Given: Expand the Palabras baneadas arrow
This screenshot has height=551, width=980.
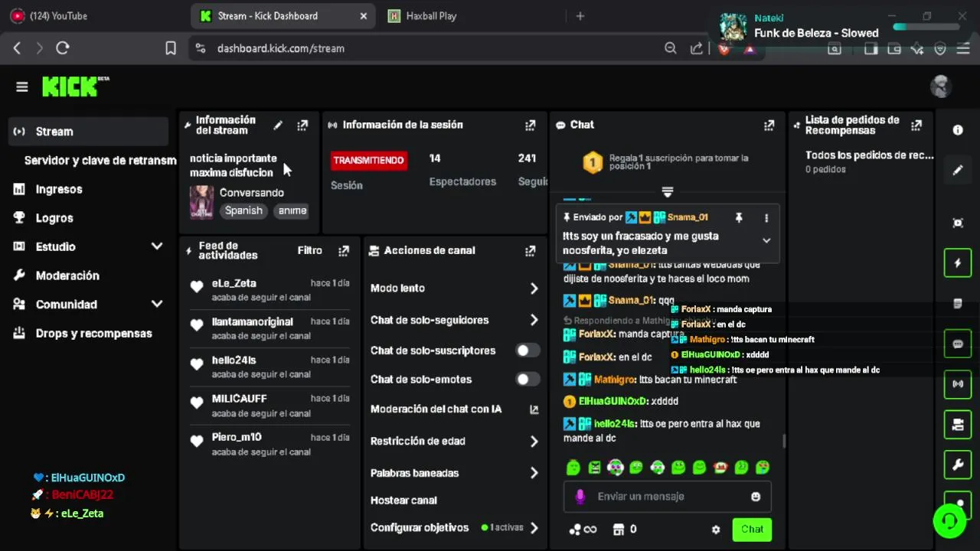Looking at the screenshot, I should coord(534,473).
